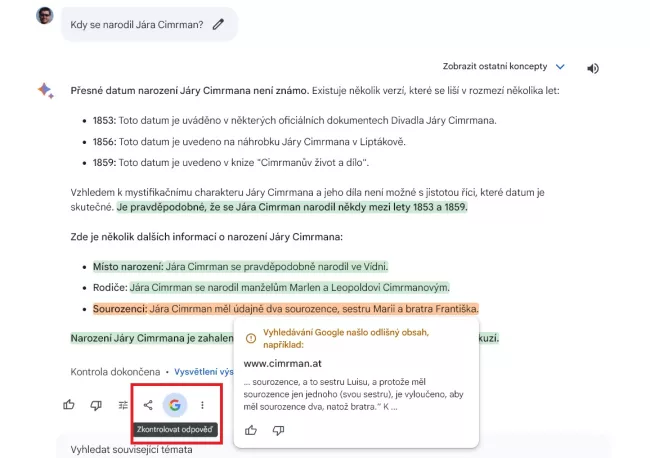Click the pencil edit prompt icon
The image size is (650, 458).
pos(218,24)
